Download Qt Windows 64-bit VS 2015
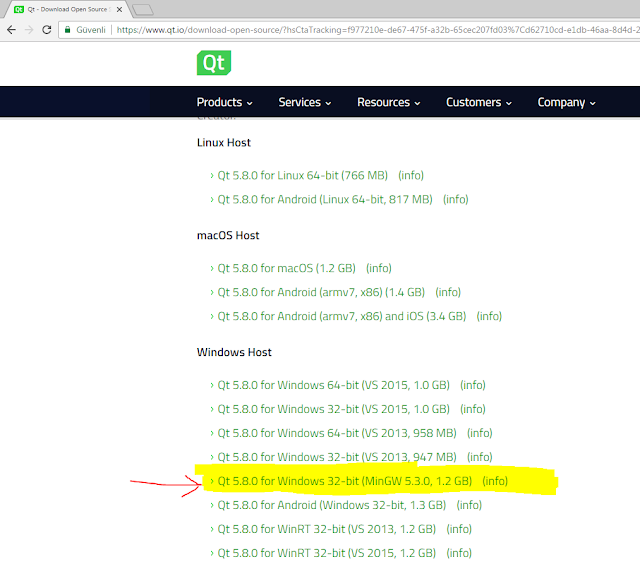640x569 pixels. coord(333,385)
